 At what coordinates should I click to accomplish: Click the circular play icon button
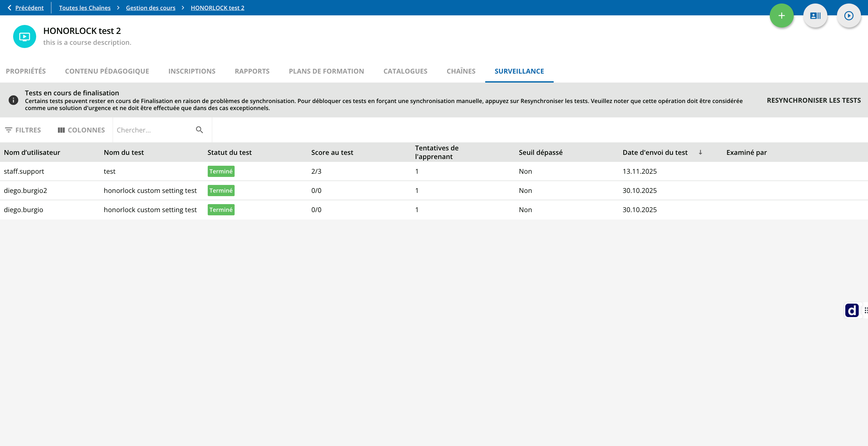(x=849, y=15)
